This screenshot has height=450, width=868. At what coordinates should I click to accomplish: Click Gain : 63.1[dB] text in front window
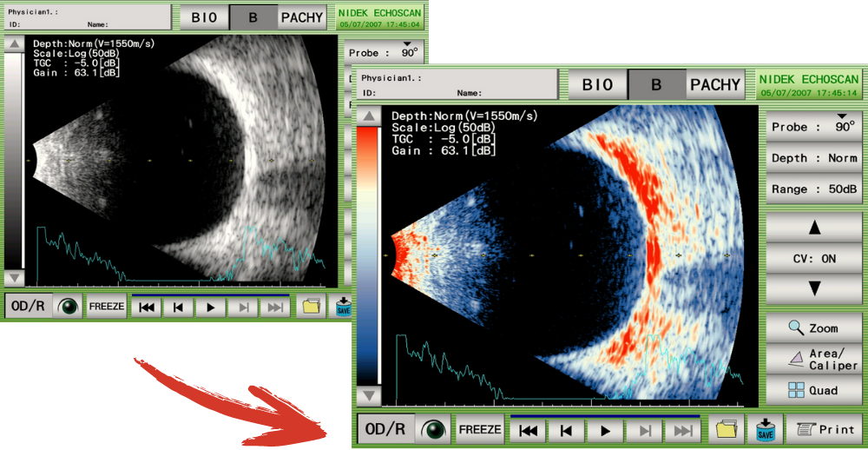pyautogui.click(x=444, y=150)
